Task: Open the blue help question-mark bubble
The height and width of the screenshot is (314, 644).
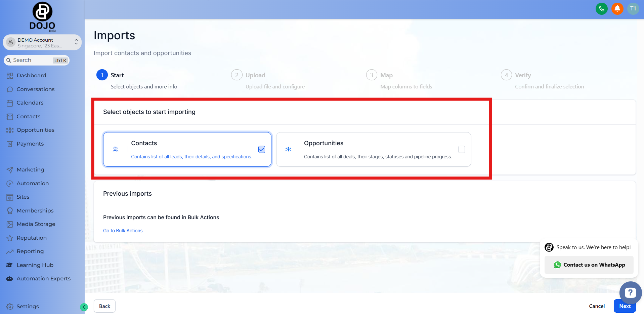Action: click(630, 292)
